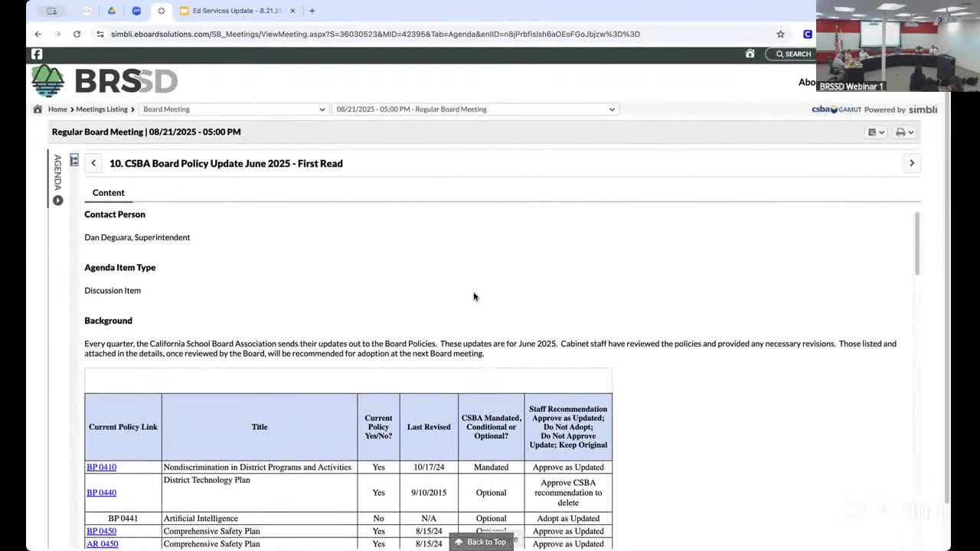Image resolution: width=980 pixels, height=551 pixels.
Task: Click the home icon in the breadcrumb
Action: click(x=38, y=109)
